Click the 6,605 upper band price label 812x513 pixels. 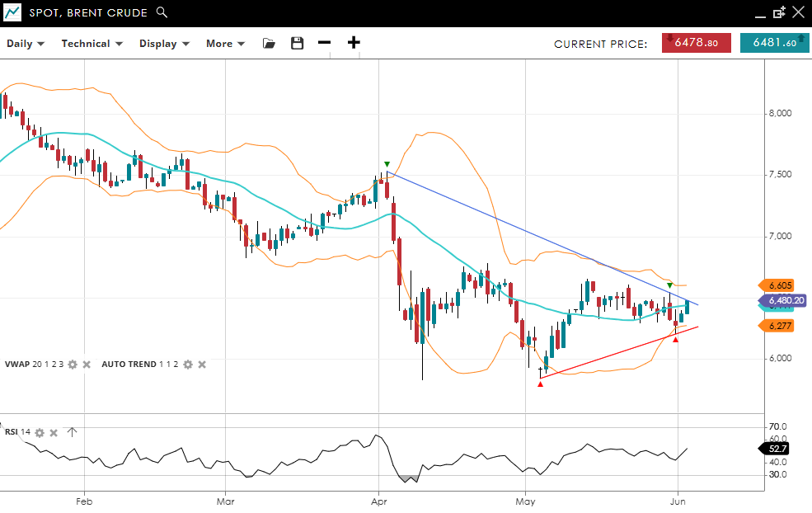(779, 285)
